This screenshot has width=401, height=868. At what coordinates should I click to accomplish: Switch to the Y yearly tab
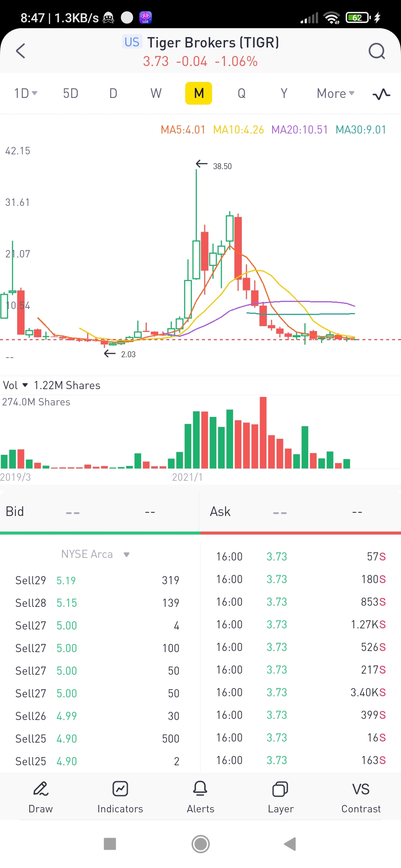pyautogui.click(x=284, y=93)
